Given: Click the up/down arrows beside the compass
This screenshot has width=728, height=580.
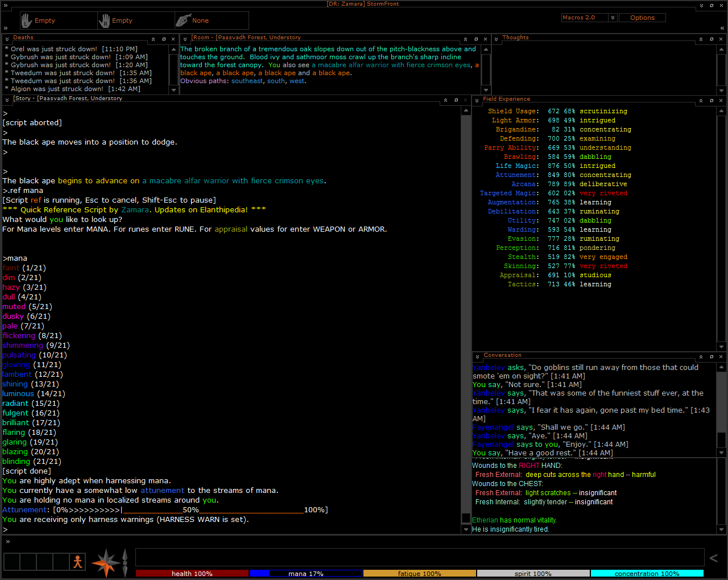Looking at the screenshot, I should click(x=125, y=563).
